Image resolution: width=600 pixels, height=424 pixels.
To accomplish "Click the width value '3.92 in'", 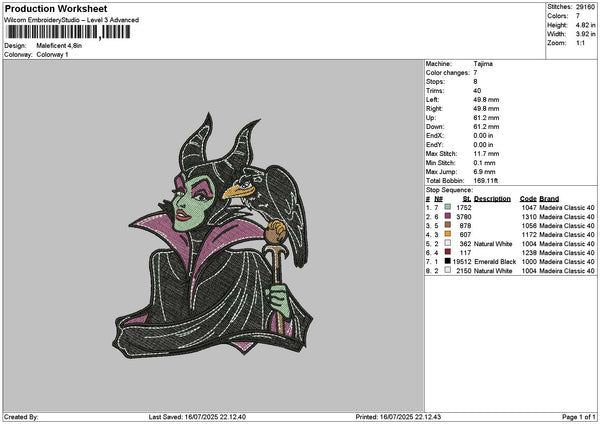I will click(x=585, y=34).
